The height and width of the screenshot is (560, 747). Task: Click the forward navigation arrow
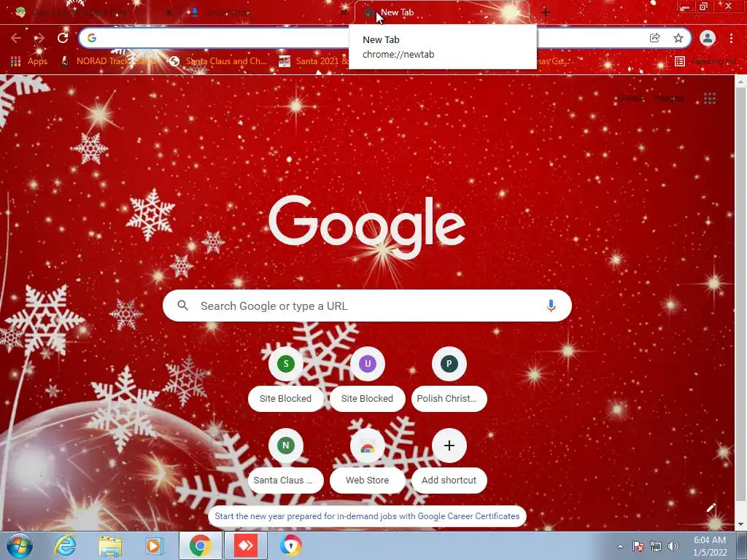coord(39,38)
